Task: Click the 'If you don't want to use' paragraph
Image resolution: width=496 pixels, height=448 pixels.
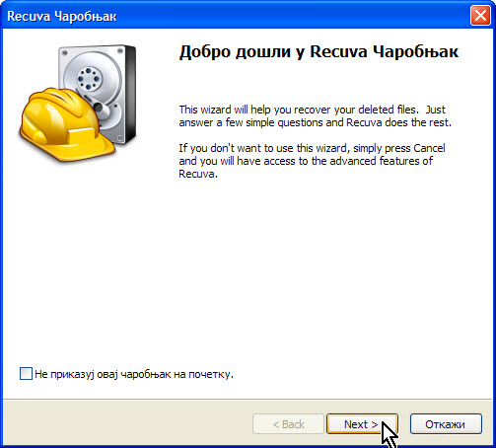Action: 312,161
